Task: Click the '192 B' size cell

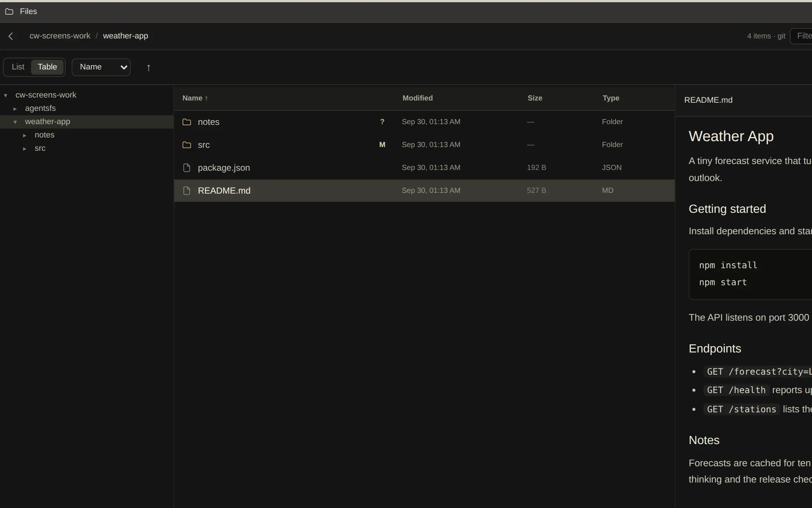Action: point(536,167)
